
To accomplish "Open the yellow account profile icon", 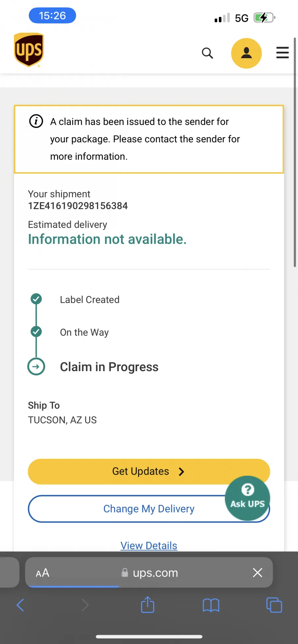I will 246,53.
